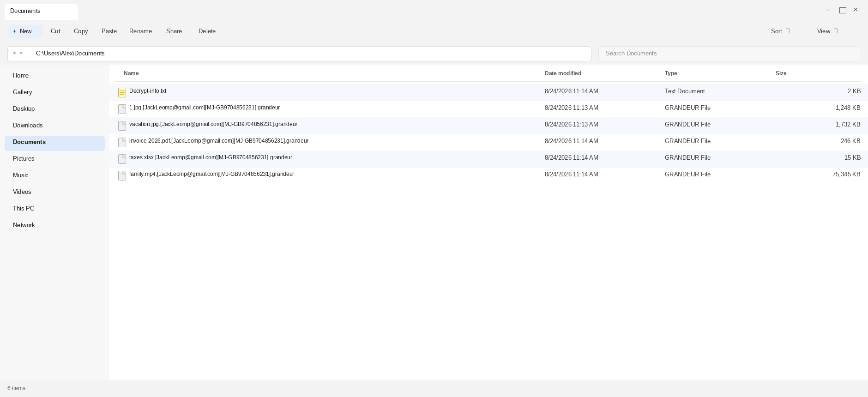The image size is (868, 397).
Task: Click the GRANDEUR File type of family.mp4 row
Action: (687, 174)
